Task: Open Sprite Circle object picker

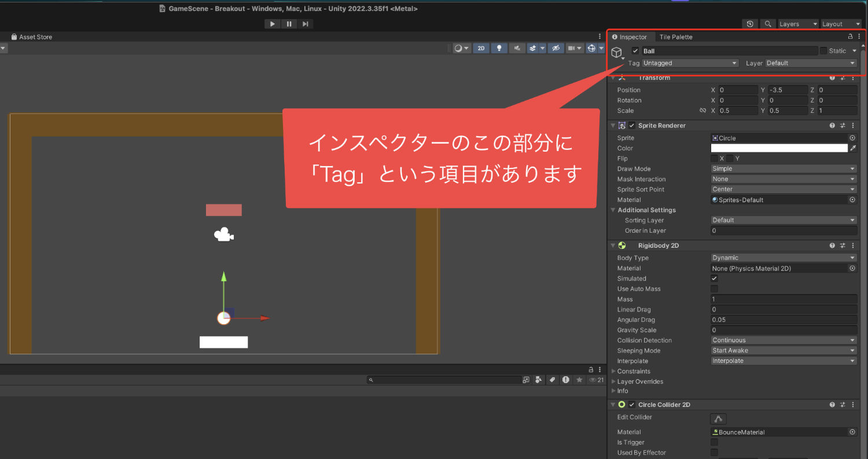Action: coord(852,138)
